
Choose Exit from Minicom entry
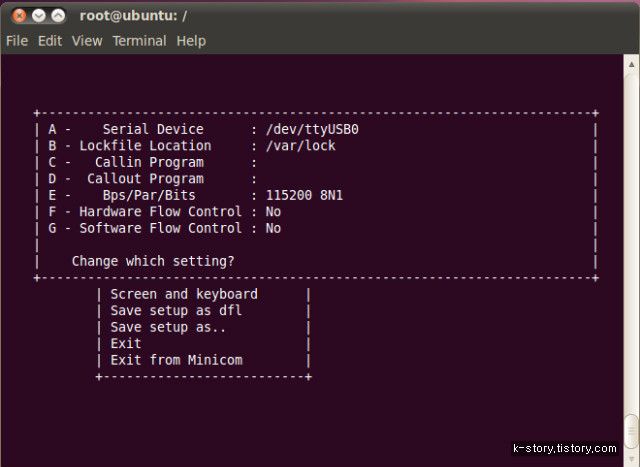[176, 360]
